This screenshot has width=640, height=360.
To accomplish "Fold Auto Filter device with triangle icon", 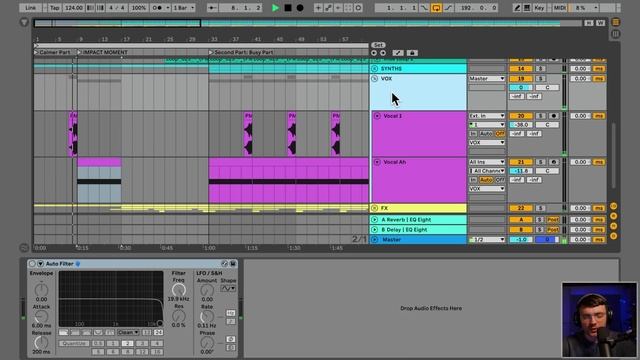I will 40,264.
